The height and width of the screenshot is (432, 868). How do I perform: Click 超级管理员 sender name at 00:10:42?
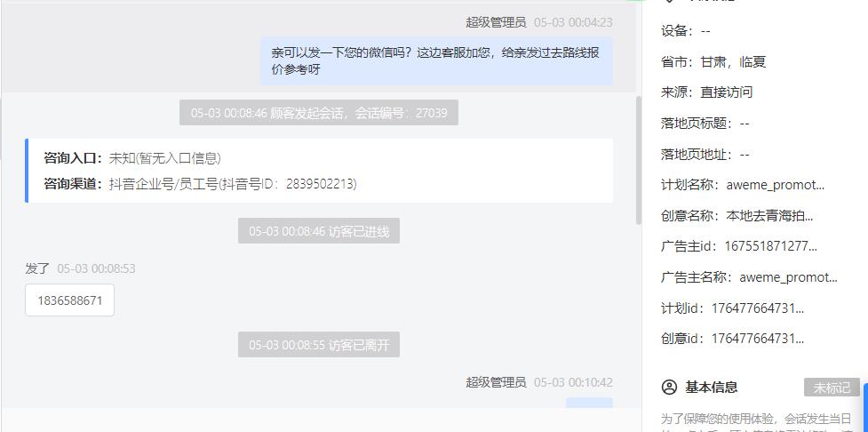pos(496,382)
